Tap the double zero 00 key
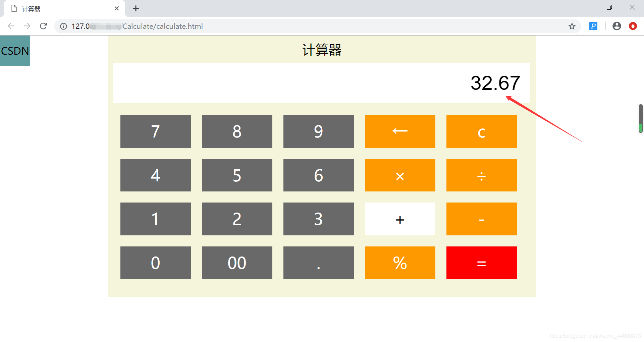The image size is (644, 342). [x=237, y=263]
